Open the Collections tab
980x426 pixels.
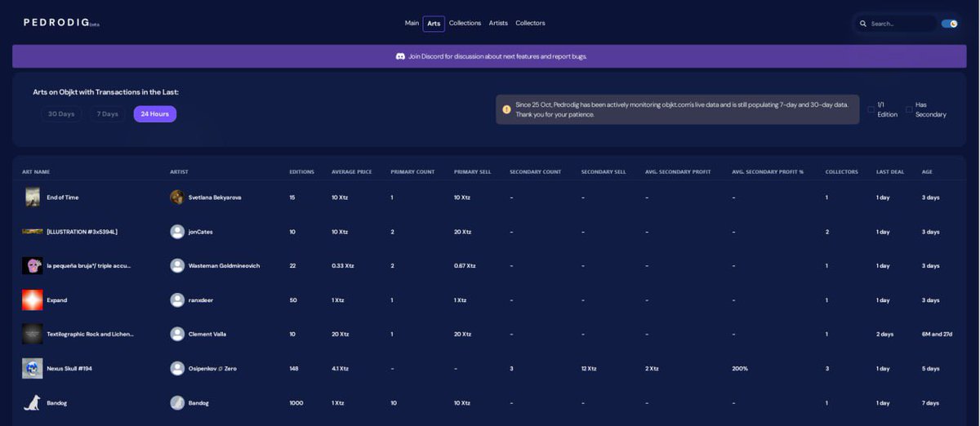(465, 23)
